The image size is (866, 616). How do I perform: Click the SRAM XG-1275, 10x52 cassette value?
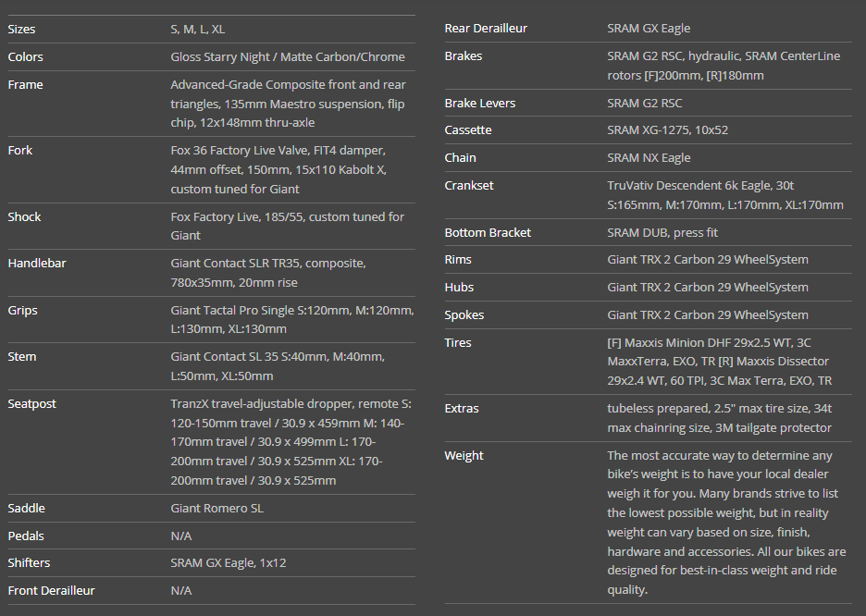point(667,130)
